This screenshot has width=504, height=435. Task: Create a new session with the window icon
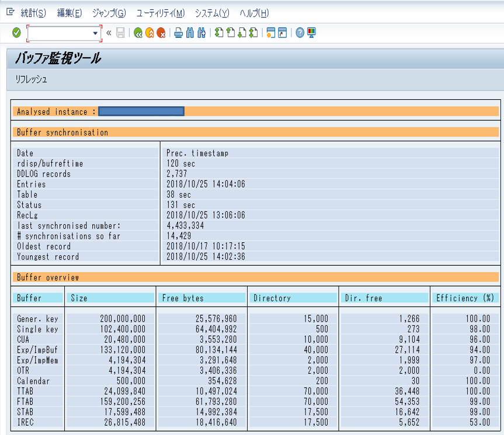coord(271,33)
